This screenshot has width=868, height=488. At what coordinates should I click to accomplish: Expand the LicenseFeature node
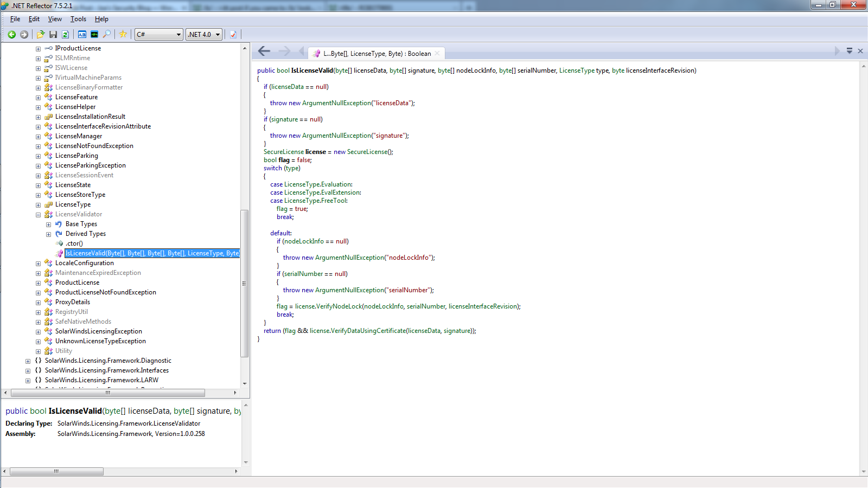[x=38, y=98]
